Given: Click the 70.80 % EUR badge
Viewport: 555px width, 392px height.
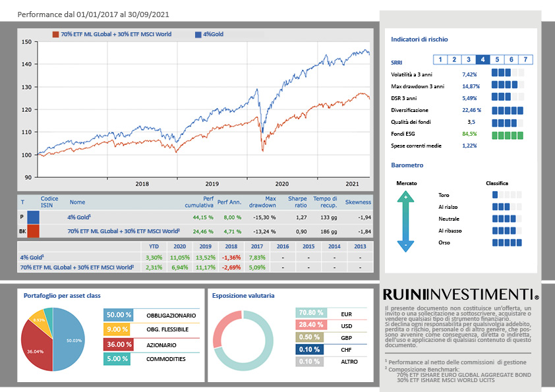Looking at the screenshot, I should tap(311, 312).
